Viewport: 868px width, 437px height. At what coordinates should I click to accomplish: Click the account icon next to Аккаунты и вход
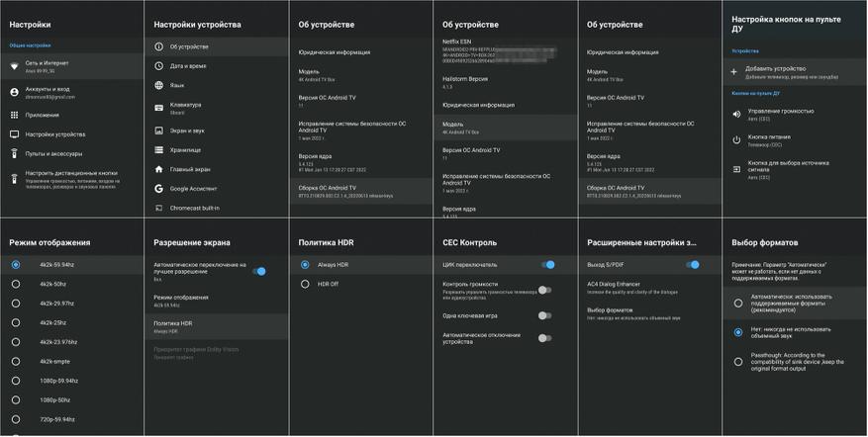click(x=14, y=92)
